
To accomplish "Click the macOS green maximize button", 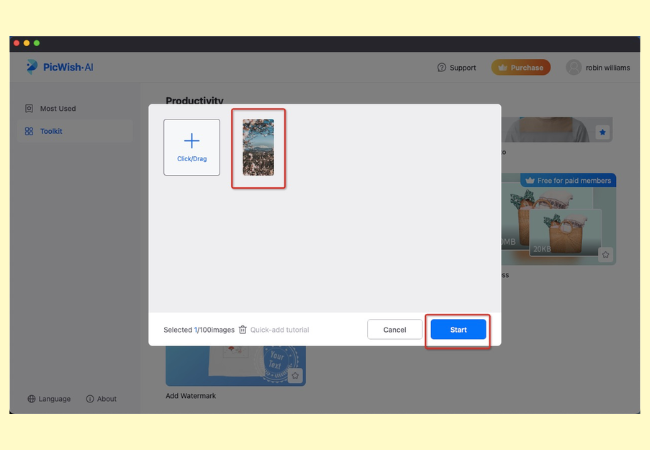I will [38, 44].
